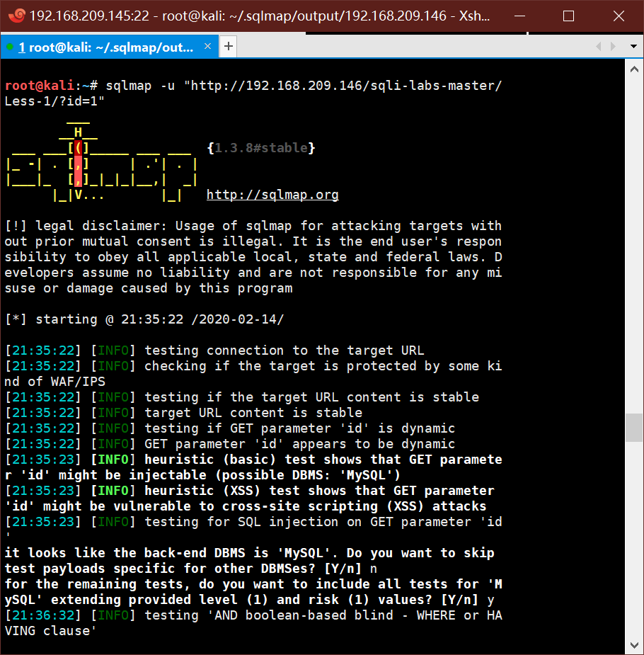Maximize the Xshell window
The image size is (644, 655).
coord(568,16)
